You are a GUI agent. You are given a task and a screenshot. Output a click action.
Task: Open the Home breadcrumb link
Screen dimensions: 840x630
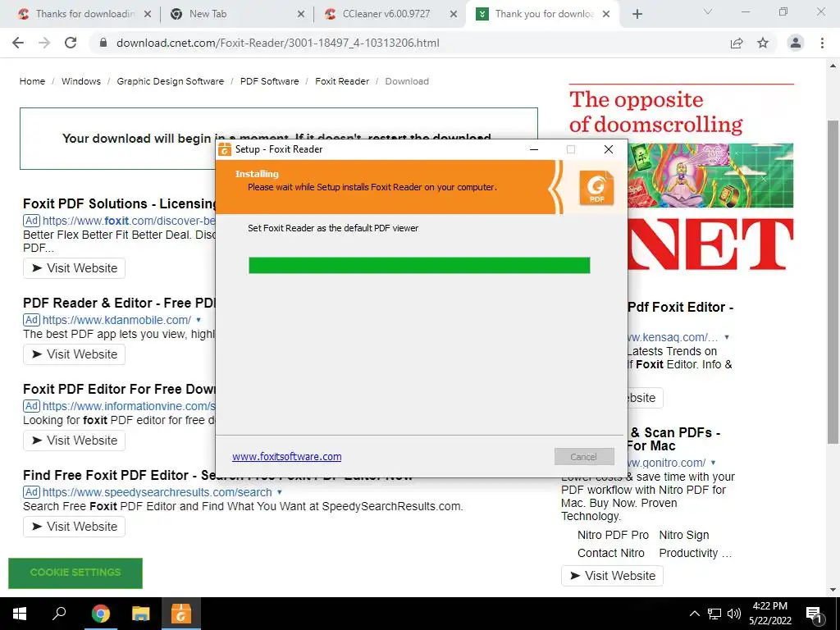[32, 81]
